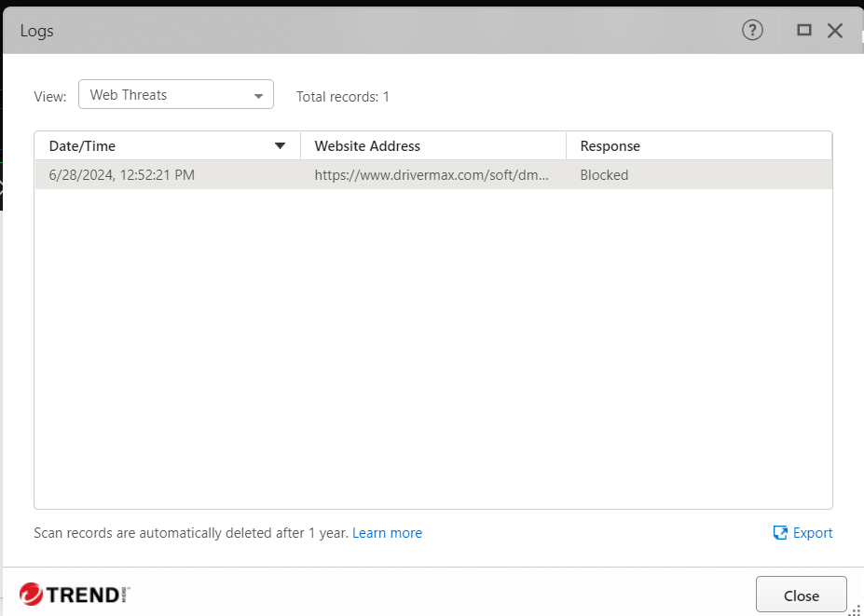Click the dropdown arrow next to Web Threats

259,96
